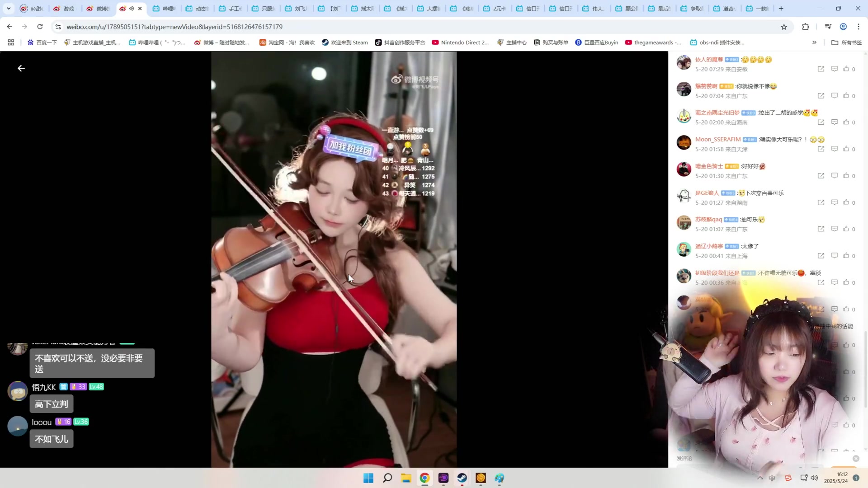Viewport: 868px width, 488px height.
Task: Reply to the comment by 爆赞赞啊
Action: [835, 96]
